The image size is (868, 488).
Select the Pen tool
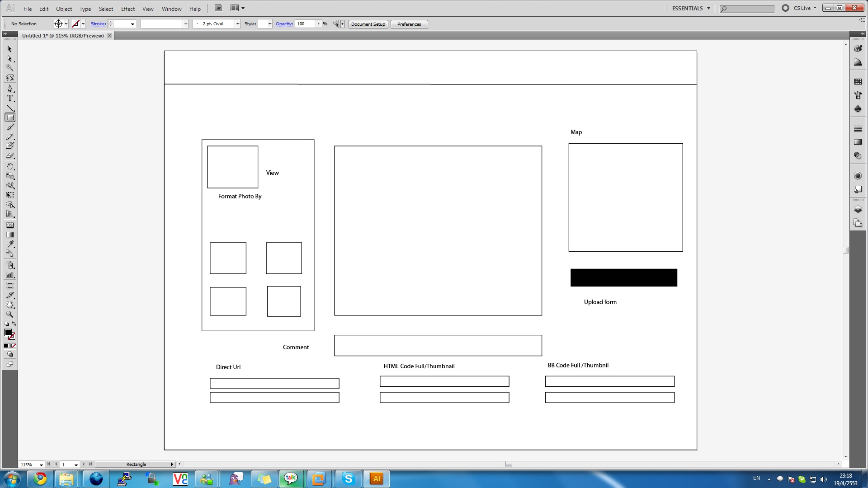pyautogui.click(x=10, y=89)
